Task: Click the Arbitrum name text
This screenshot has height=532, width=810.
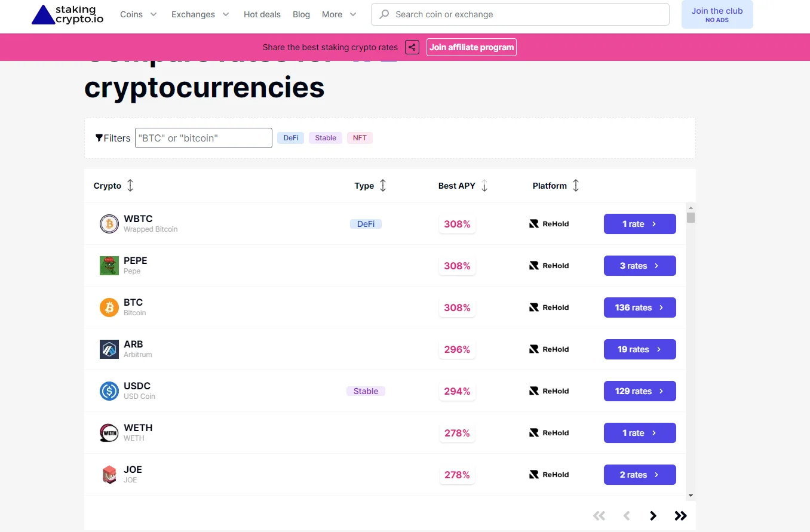Action: pos(138,355)
